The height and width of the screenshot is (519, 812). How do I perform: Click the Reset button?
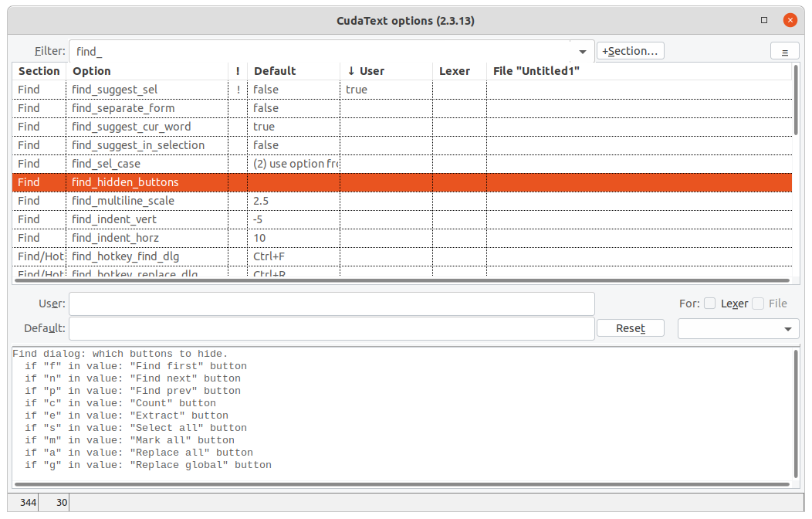click(x=631, y=328)
